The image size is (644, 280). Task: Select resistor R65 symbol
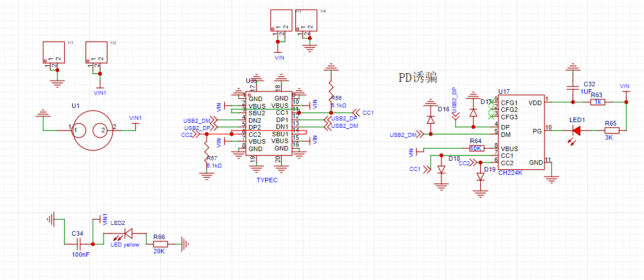[612, 131]
